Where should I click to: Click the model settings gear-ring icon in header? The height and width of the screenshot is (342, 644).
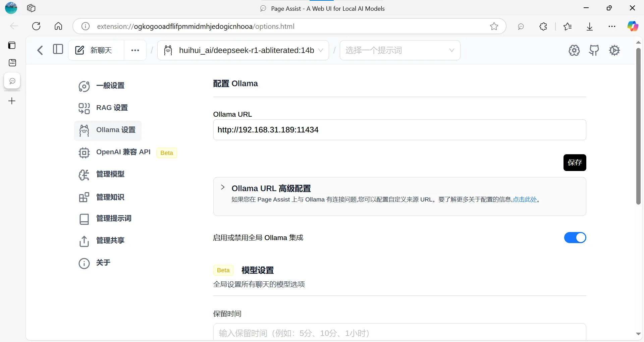[x=574, y=50]
